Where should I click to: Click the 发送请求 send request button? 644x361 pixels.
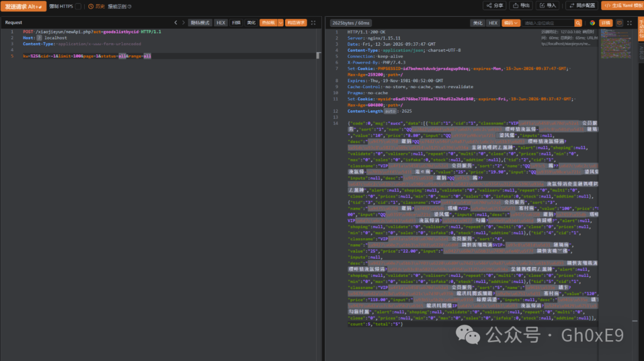(x=23, y=6)
